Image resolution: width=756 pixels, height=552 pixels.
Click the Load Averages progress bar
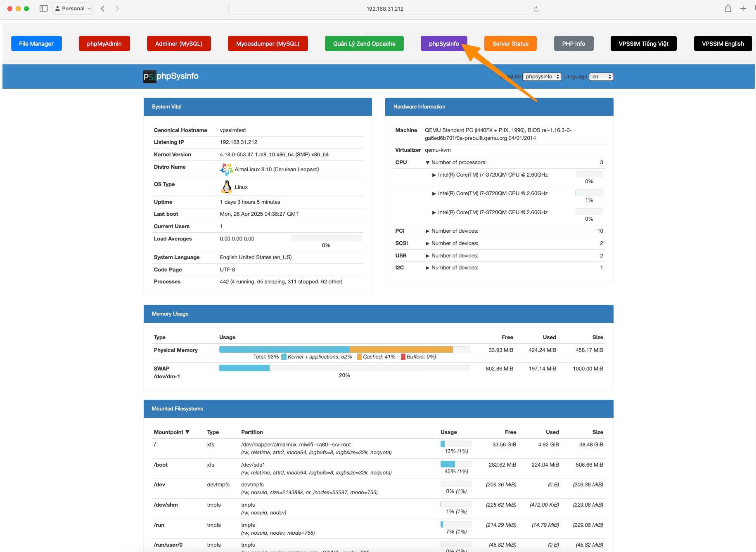(x=326, y=238)
